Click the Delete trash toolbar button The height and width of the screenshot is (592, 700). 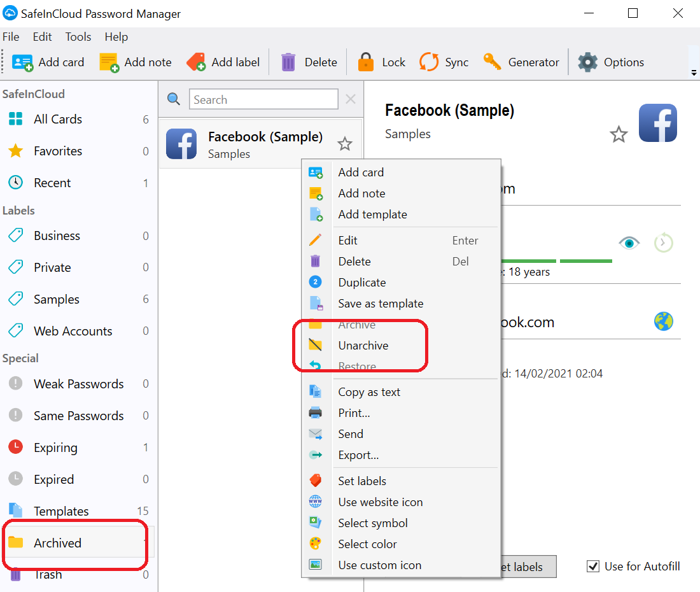(x=309, y=62)
